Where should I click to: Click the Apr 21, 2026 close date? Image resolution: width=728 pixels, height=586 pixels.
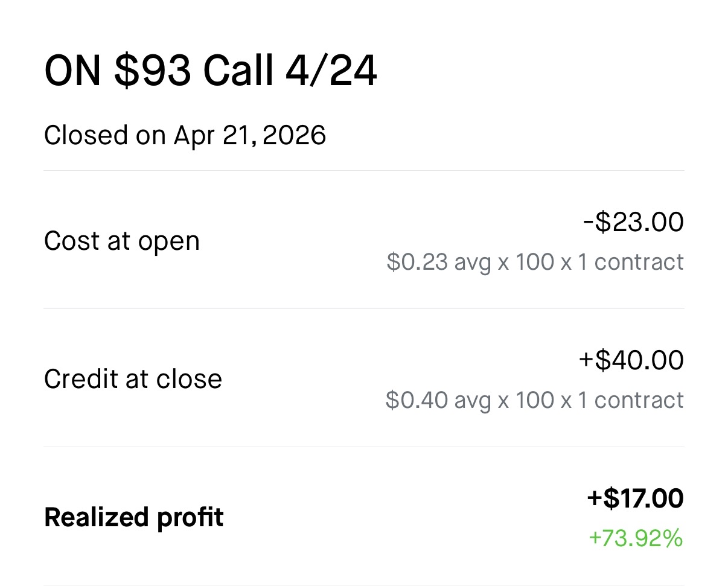(250, 135)
